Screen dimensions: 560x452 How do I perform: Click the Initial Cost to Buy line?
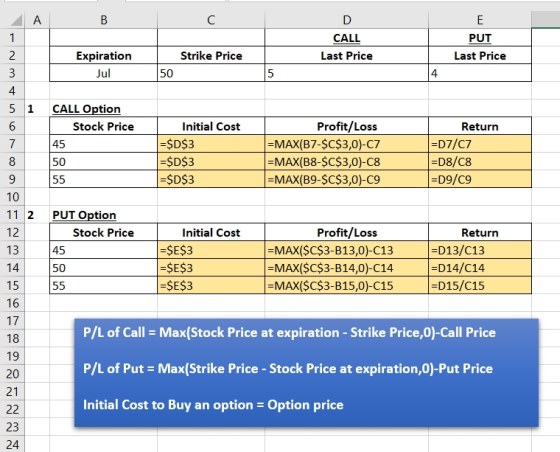coord(213,405)
